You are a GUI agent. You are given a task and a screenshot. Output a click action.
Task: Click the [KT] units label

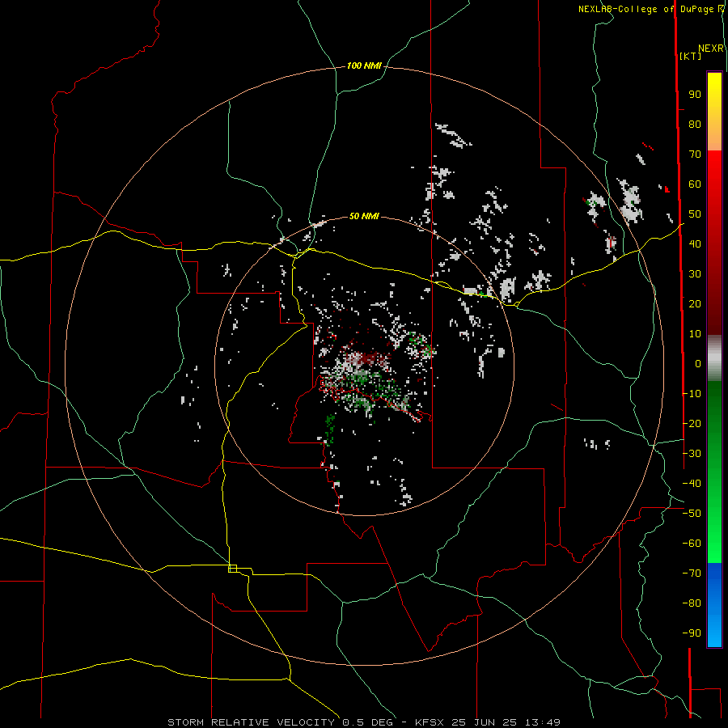(690, 56)
